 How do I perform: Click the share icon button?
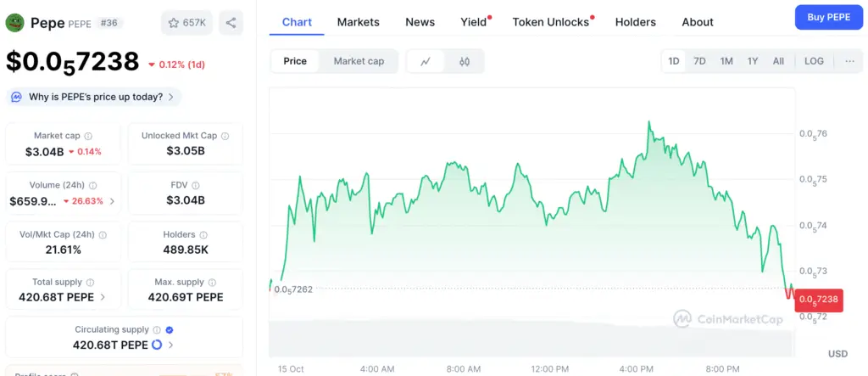click(231, 23)
